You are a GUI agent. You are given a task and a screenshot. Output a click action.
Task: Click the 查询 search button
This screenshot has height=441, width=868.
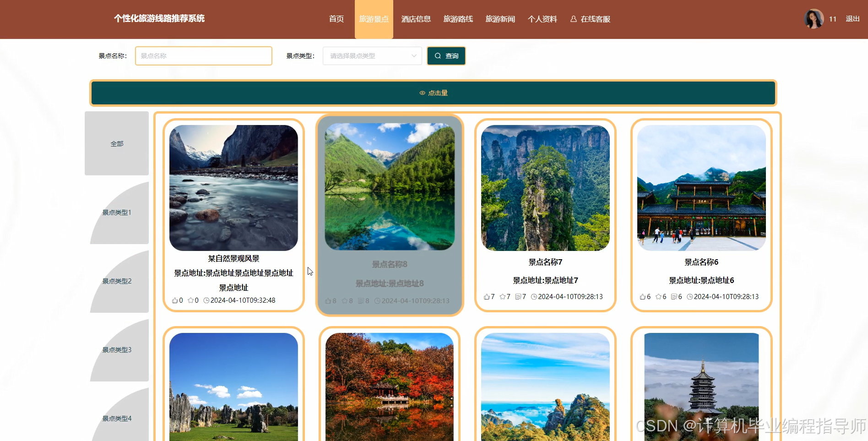[446, 56]
